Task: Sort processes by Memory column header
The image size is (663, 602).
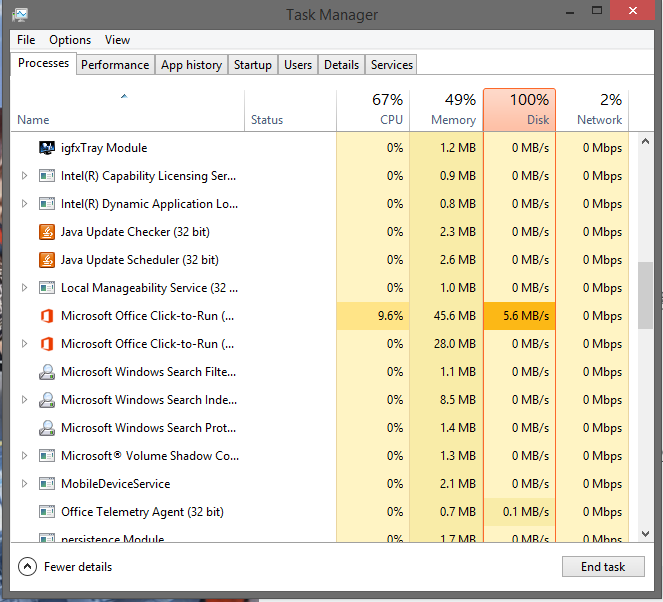Action: [446, 109]
